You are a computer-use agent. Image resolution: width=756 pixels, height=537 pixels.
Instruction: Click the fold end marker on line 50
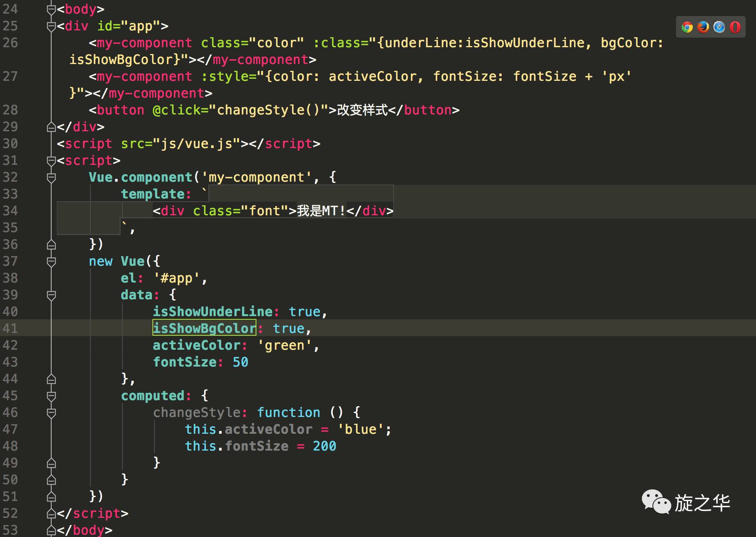pos(51,480)
